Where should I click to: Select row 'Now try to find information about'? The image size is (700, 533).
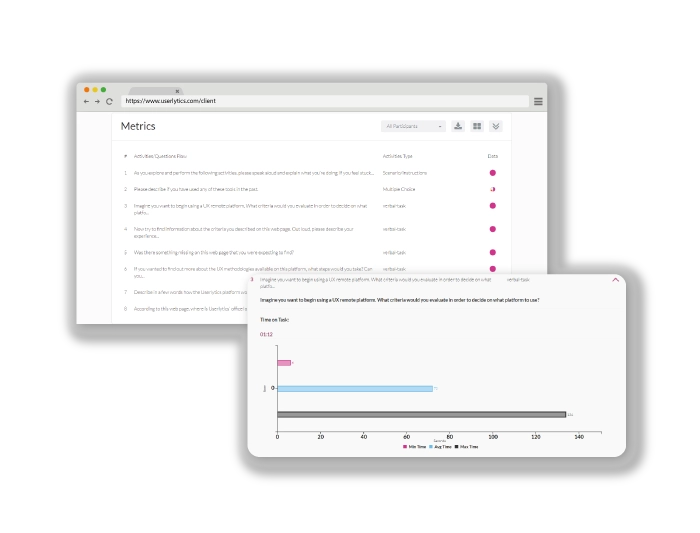(x=310, y=232)
